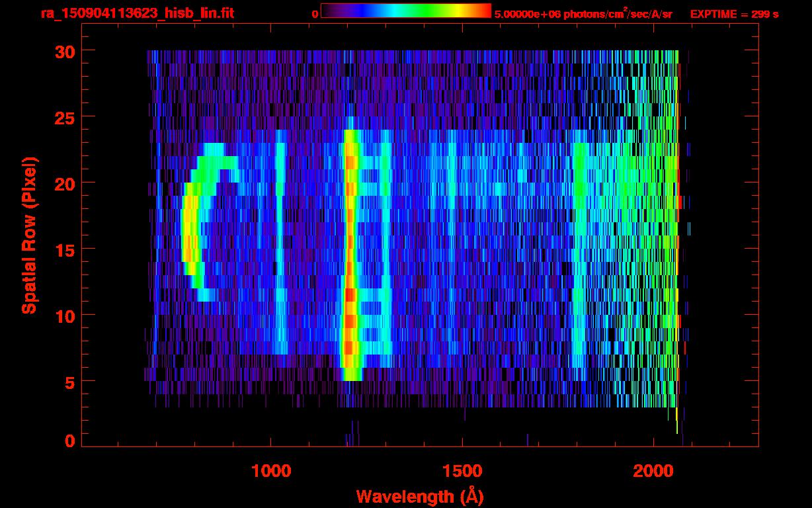This screenshot has width=812, height=508.
Task: Click the Spatial Row (Pixel) axis title
Action: tap(29, 235)
